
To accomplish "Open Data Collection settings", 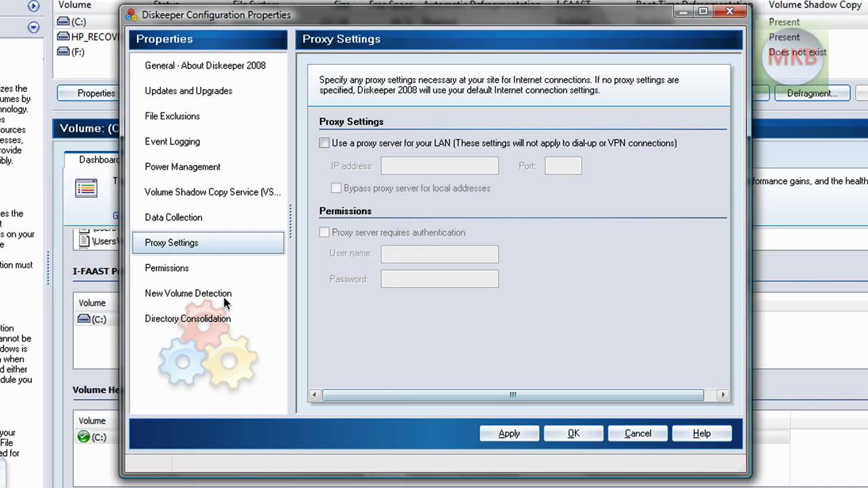I will click(174, 218).
